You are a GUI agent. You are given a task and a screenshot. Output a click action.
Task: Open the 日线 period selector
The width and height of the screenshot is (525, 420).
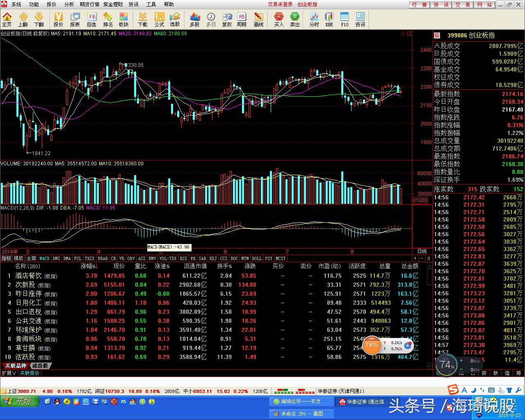[422, 251]
